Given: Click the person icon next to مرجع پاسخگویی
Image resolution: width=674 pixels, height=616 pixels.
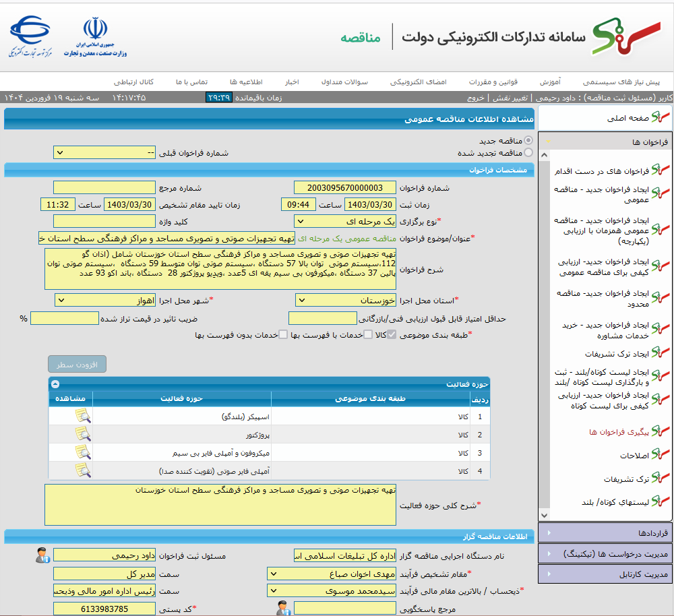Looking at the screenshot, I should pos(283,609).
